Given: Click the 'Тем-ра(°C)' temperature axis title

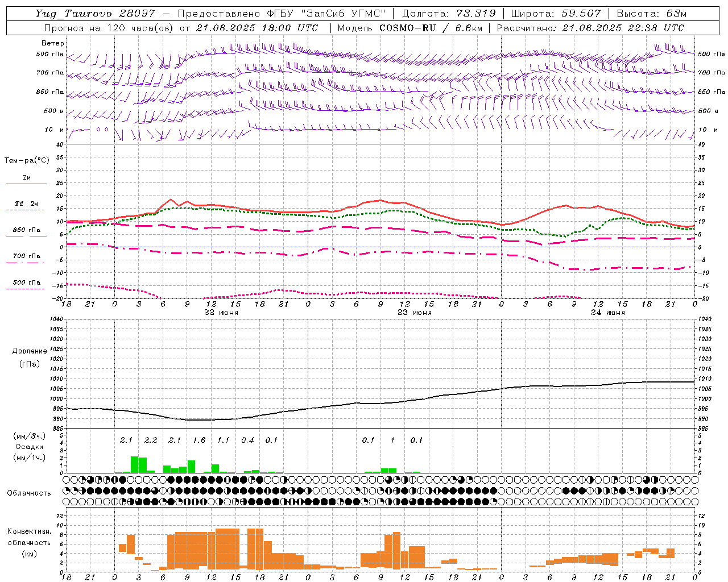Looking at the screenshot, I should pyautogui.click(x=27, y=161).
